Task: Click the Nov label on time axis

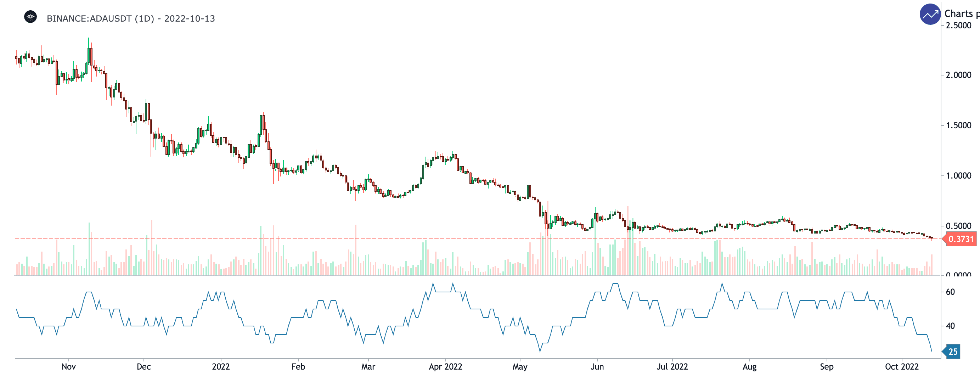Action: point(68,367)
